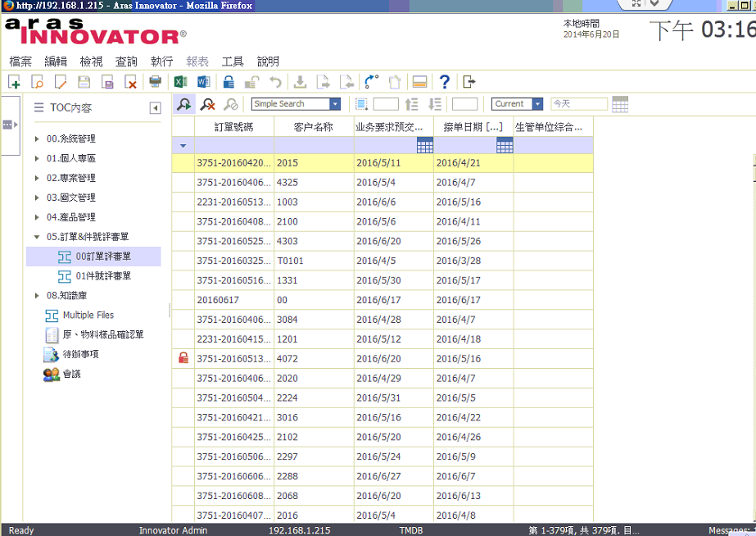This screenshot has height=536, width=756.
Task: Open date picker in 业务要求预交 filter cell
Action: coord(425,145)
